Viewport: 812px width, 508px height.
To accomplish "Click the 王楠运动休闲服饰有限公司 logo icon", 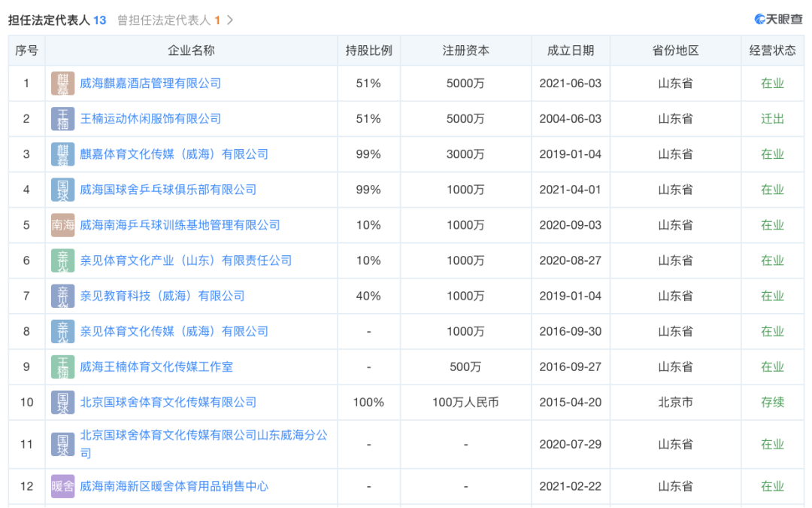I will point(62,119).
